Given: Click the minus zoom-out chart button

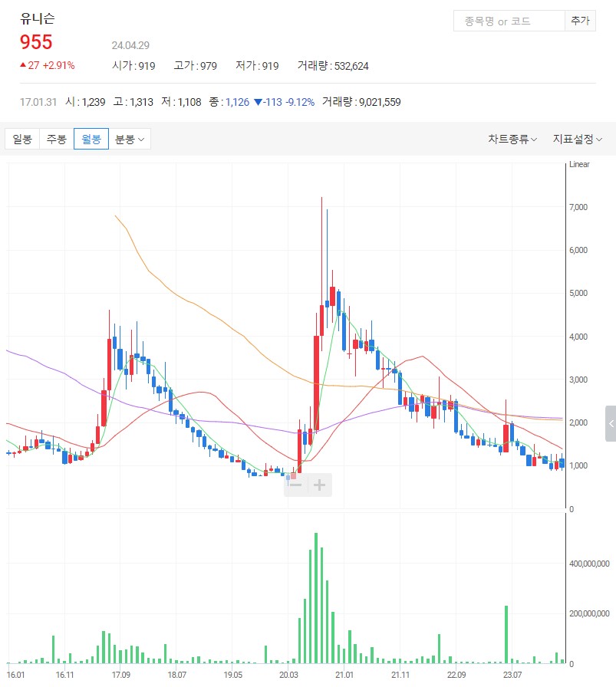Looking at the screenshot, I should (x=296, y=485).
